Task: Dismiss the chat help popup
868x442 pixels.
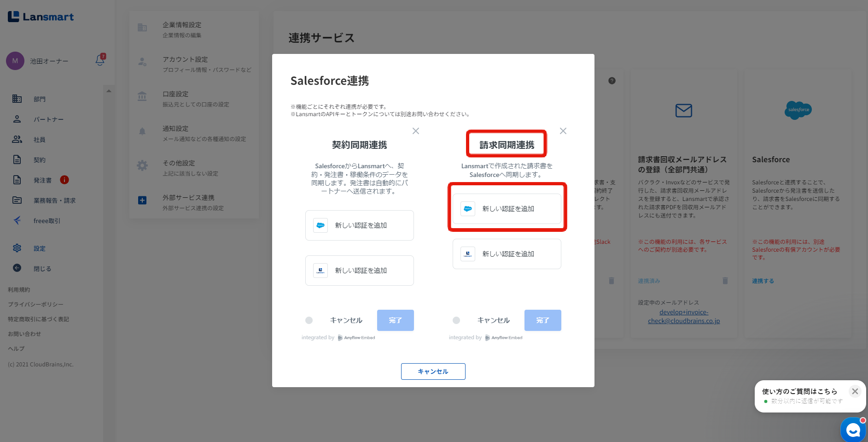Action: coord(855,391)
